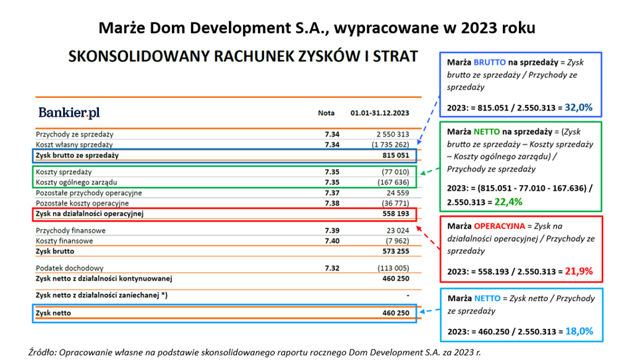Click the 'Koszty sprzedaży' row label
Viewport: 629px width, 364px height.
tap(64, 172)
